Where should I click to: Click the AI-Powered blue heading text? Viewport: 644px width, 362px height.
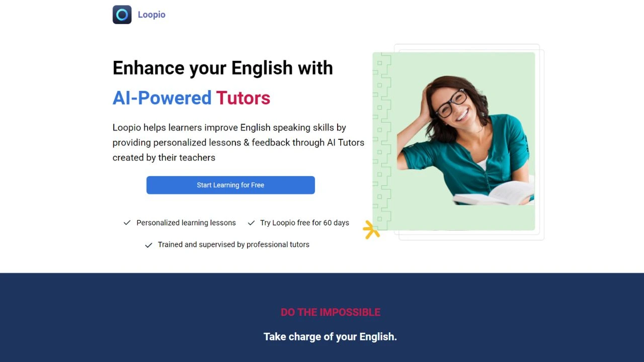162,98
